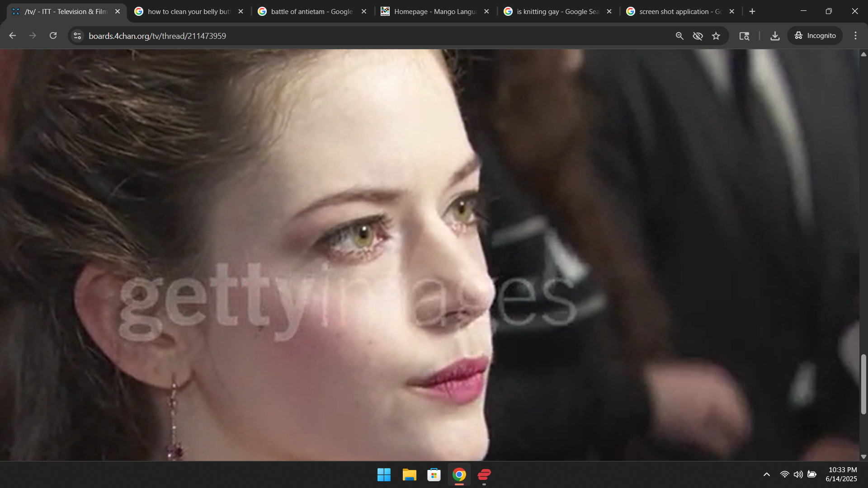
Task: Close the 'battle of antietam' tab
Action: click(363, 12)
